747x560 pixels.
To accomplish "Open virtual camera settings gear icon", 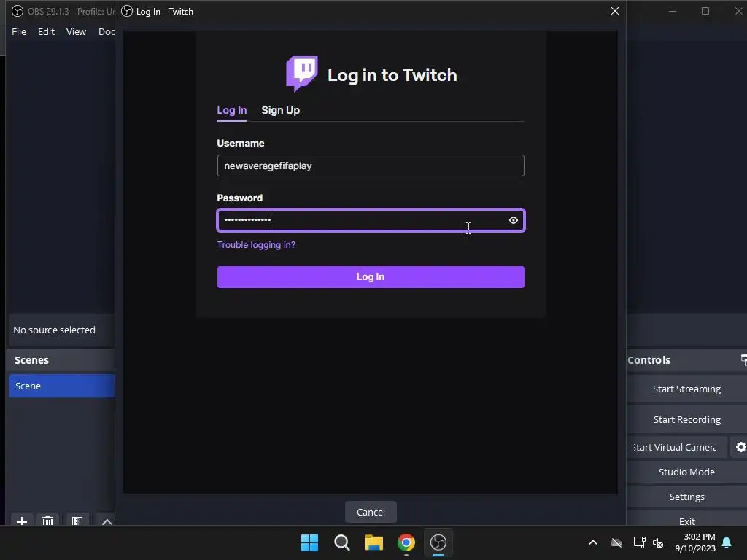I will [x=740, y=447].
